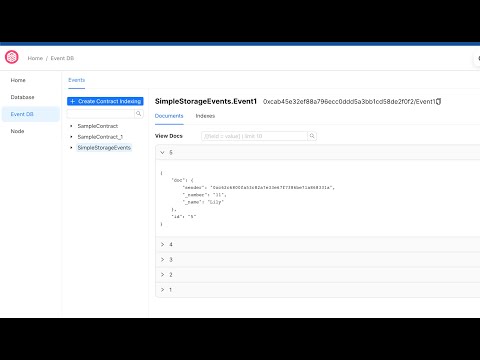Image resolution: width=480 pixels, height=360 pixels.
Task: Select Home in the sidebar
Action: click(x=18, y=80)
